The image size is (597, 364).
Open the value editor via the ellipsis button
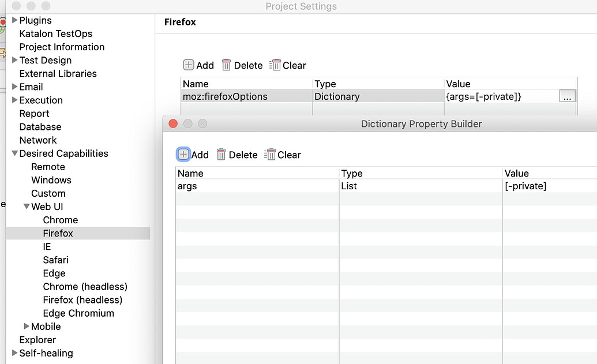pyautogui.click(x=567, y=96)
